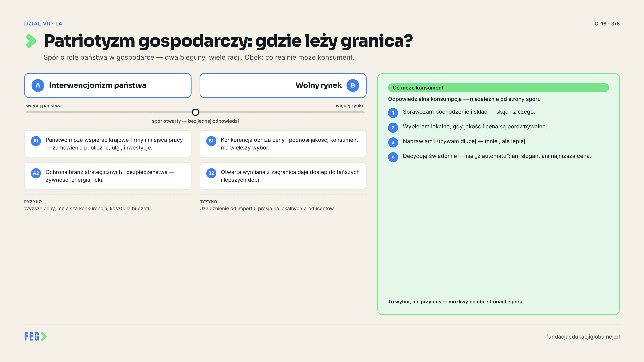Click To wybór, nie przymus footer note

(456, 302)
